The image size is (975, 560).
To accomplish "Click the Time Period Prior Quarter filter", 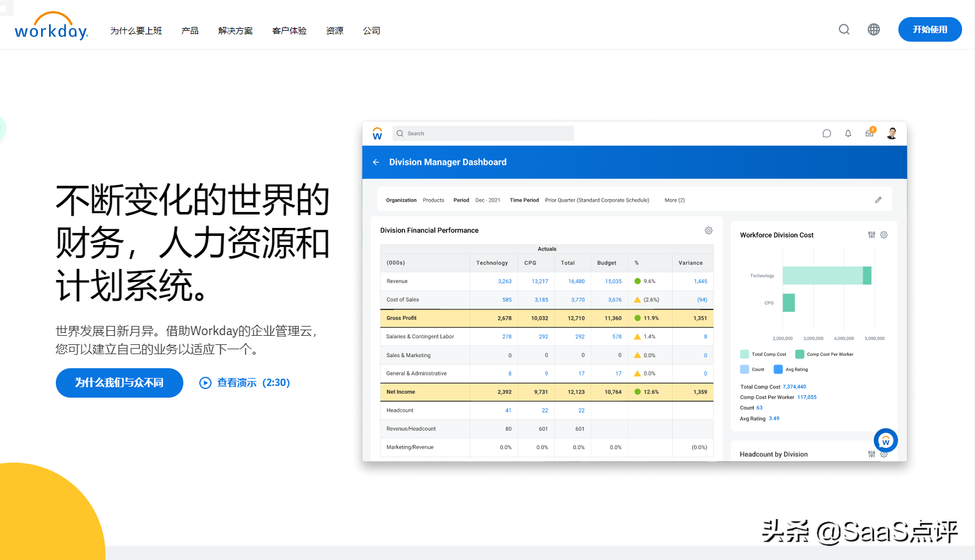I will 579,200.
